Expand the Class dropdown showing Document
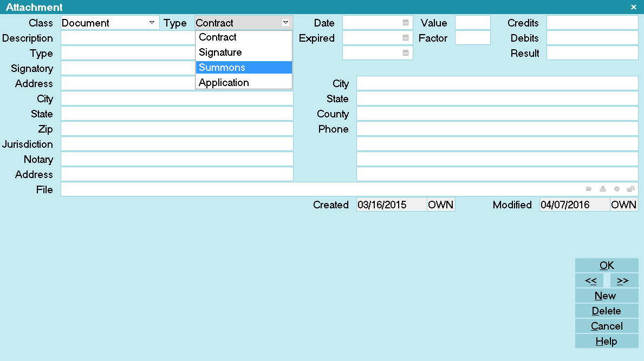Viewport: 644px width, 361px height. pyautogui.click(x=152, y=23)
